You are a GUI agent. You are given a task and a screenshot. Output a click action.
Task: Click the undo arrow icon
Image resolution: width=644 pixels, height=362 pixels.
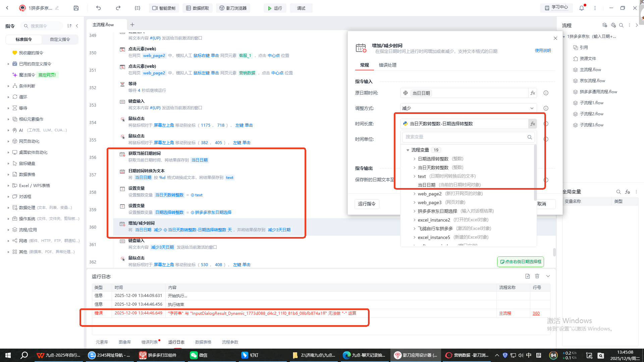pos(98,8)
